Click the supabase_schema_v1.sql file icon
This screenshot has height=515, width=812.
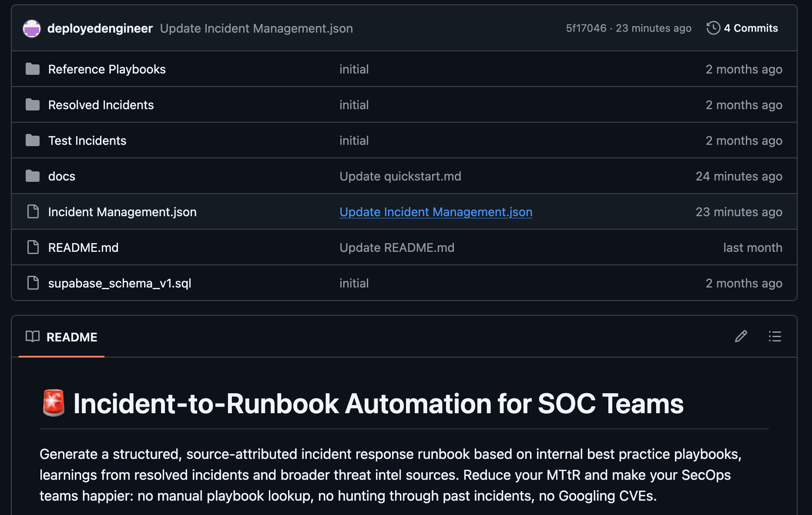[33, 283]
